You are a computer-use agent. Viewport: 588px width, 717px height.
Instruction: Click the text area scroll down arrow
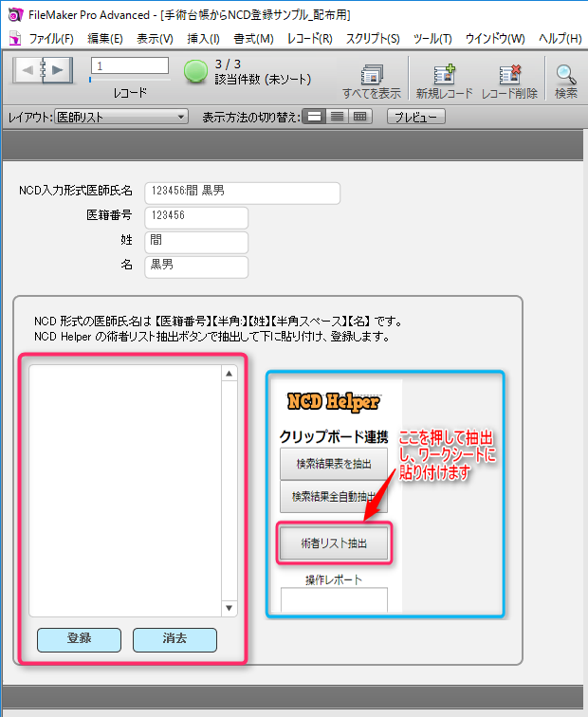[x=230, y=608]
